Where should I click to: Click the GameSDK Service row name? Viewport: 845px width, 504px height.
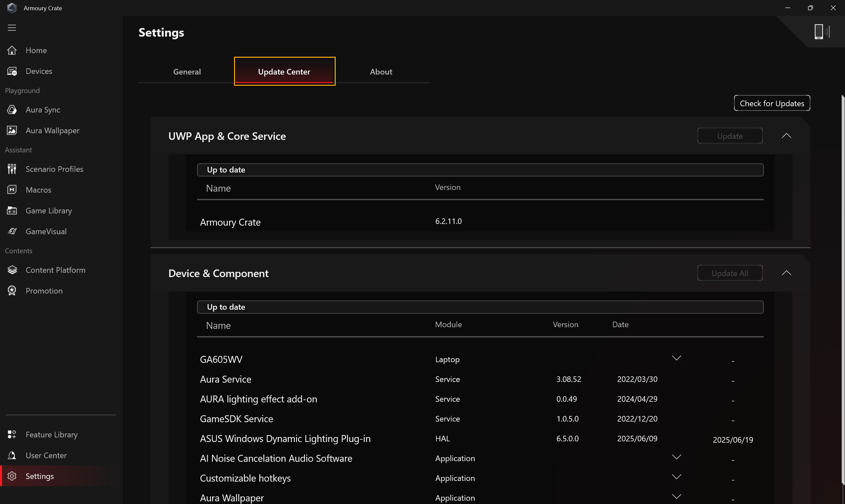[236, 419]
